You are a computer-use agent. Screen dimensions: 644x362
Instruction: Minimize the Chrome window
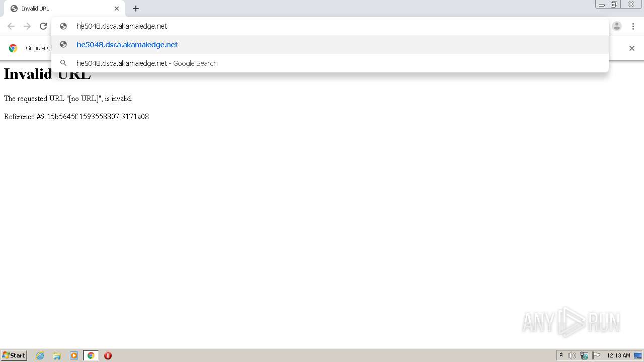[x=602, y=5]
